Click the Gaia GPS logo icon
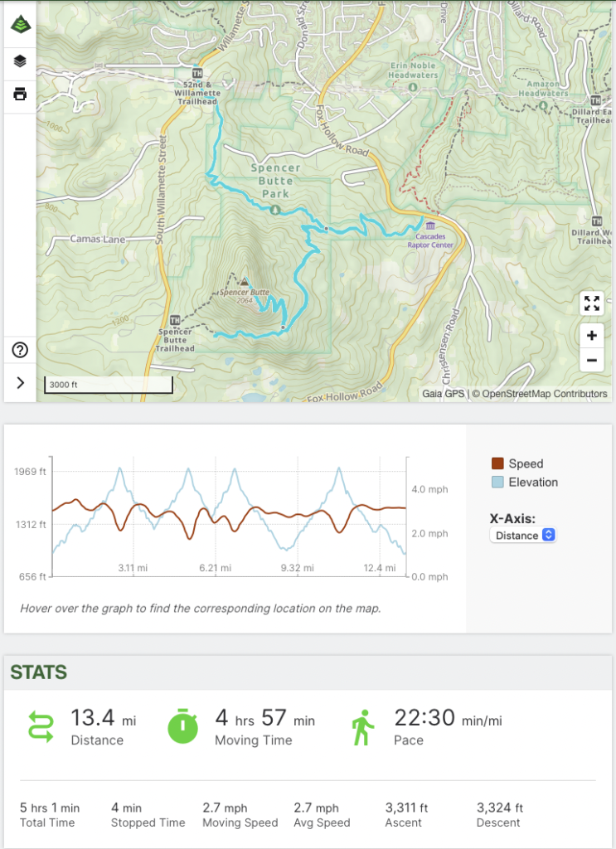This screenshot has height=849, width=616. 20,24
